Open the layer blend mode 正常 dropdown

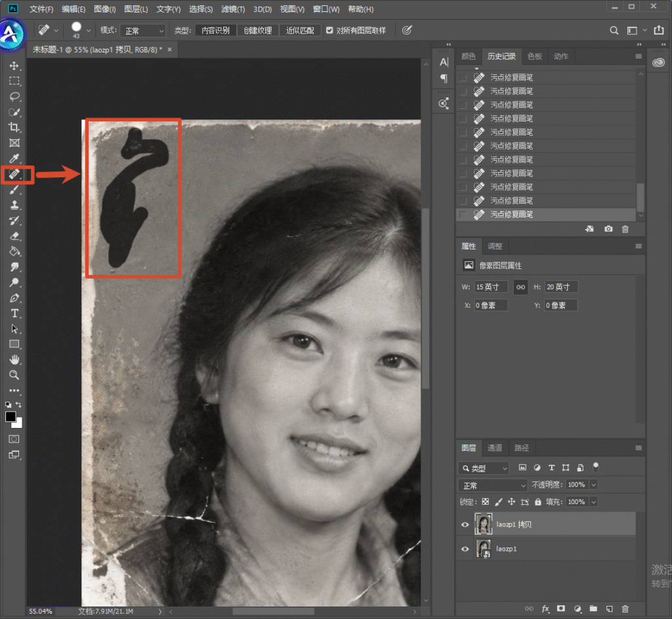[492, 485]
